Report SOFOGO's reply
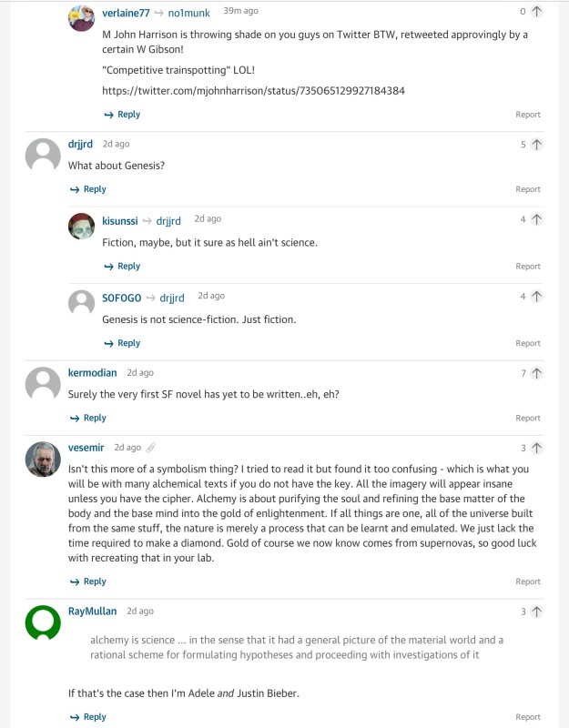The height and width of the screenshot is (728, 569). [x=528, y=343]
